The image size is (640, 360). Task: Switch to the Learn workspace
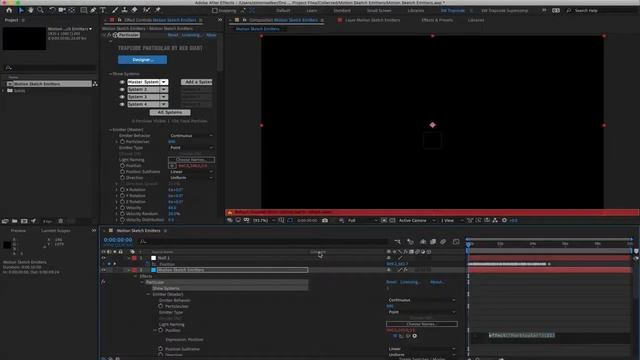312,11
